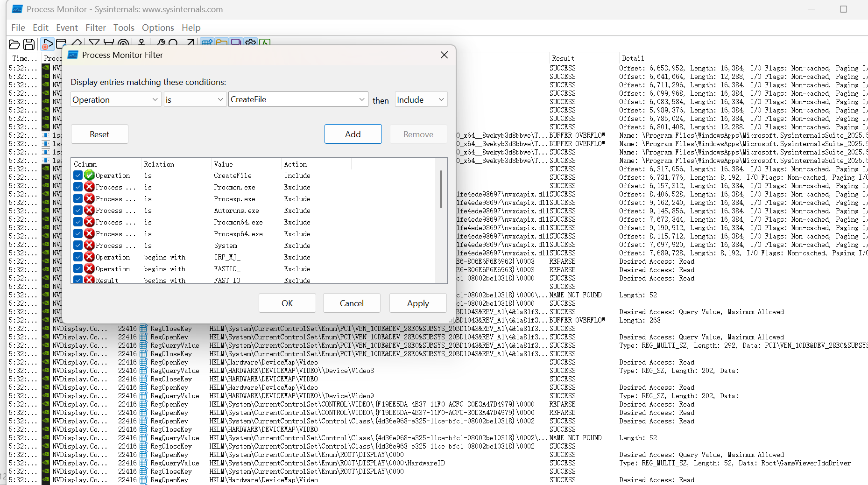Uncheck the Procmon64.exe exclude filter checkbox
The image size is (868, 485).
78,222
